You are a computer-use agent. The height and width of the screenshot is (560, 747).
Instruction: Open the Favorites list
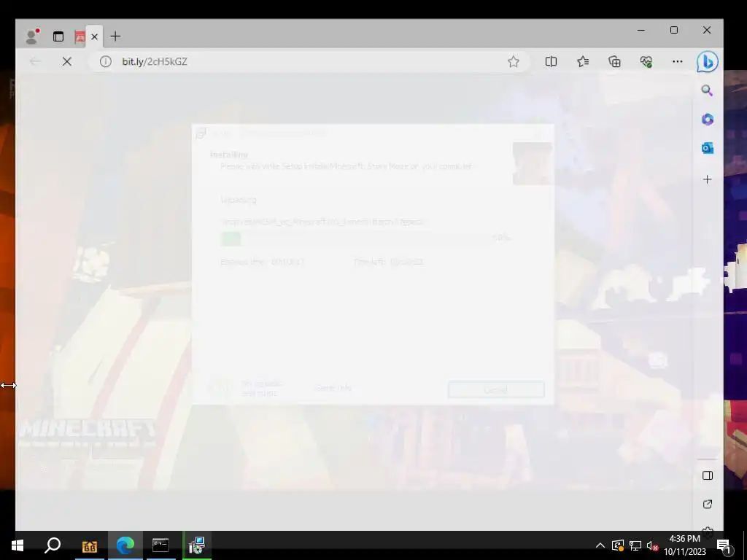[583, 61]
